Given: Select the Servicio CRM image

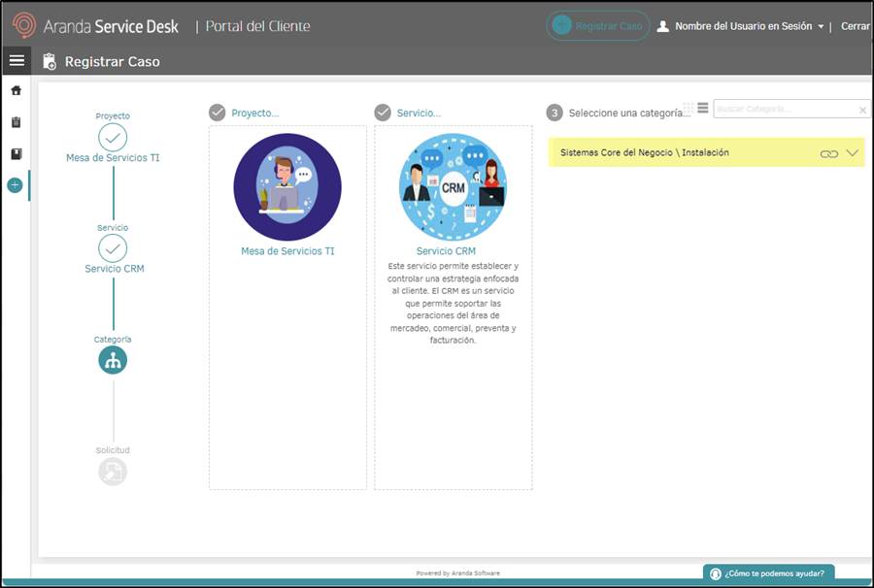Looking at the screenshot, I should click(453, 186).
